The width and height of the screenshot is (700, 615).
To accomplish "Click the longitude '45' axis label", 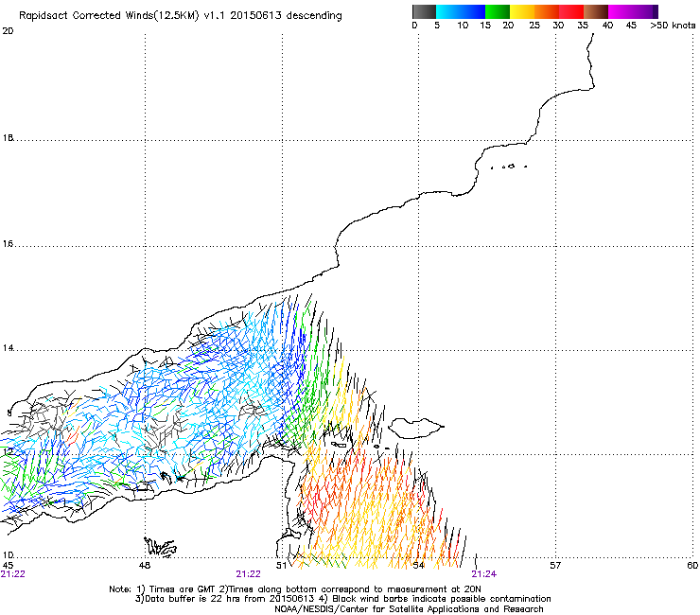I will [x=8, y=566].
